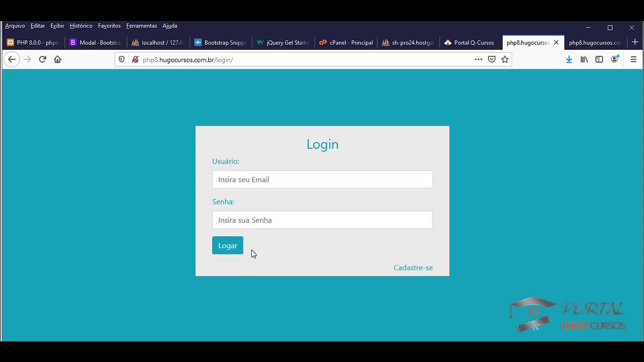
Task: Open the browser home page
Action: click(57, 59)
